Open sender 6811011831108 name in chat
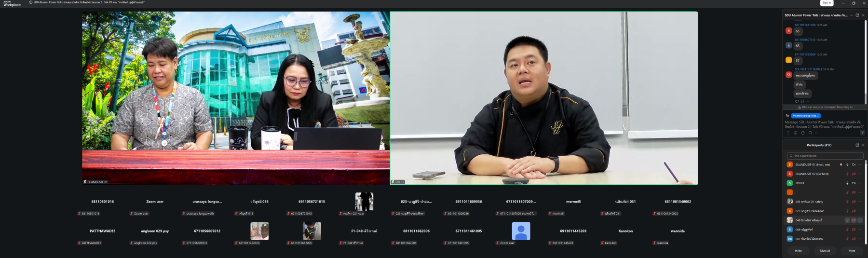Image resolution: width=868 pixels, height=258 pixels. click(805, 25)
